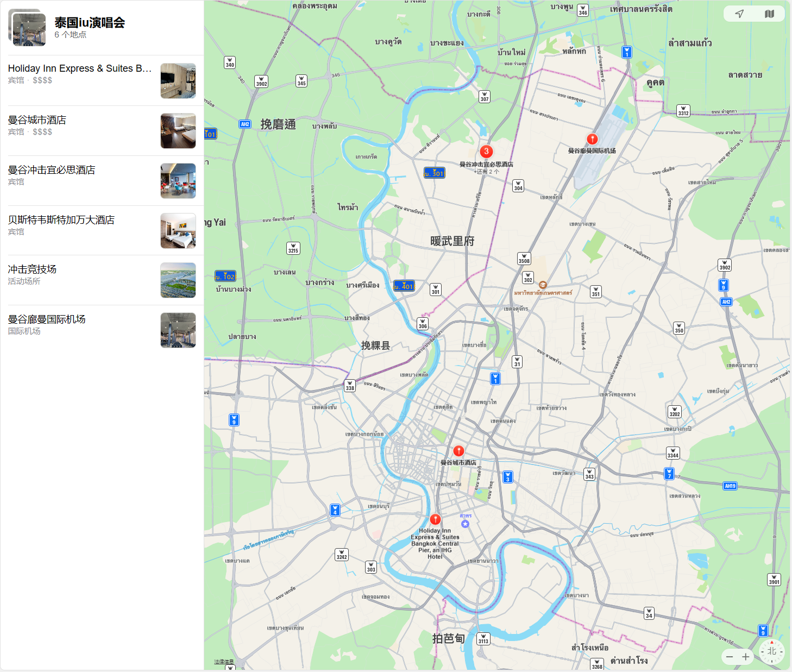Click route shield 307 on map
This screenshot has height=672, width=792.
485,97
